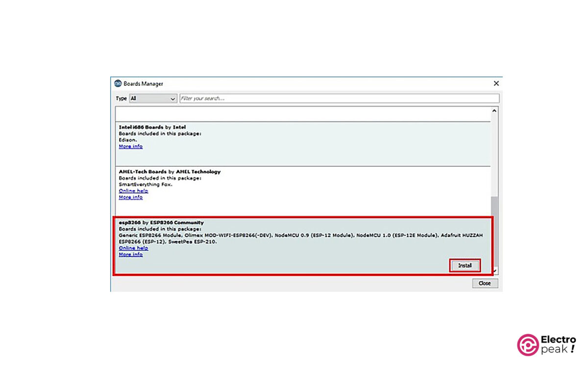This screenshot has height=368, width=588.
Task: Close the Boards Manager with Close button
Action: 485,283
